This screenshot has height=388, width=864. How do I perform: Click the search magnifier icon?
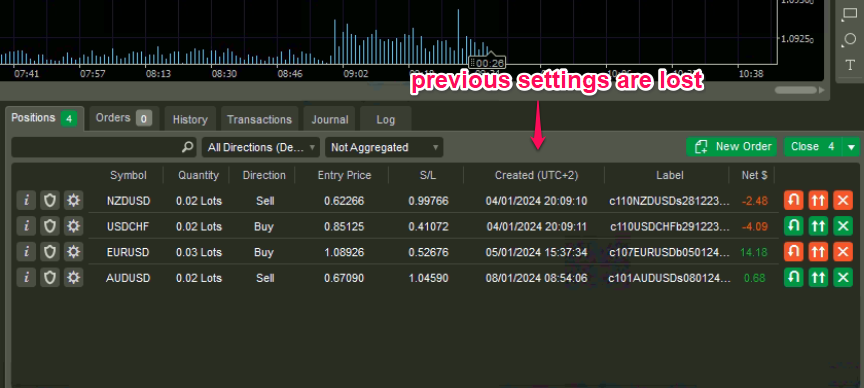[188, 147]
